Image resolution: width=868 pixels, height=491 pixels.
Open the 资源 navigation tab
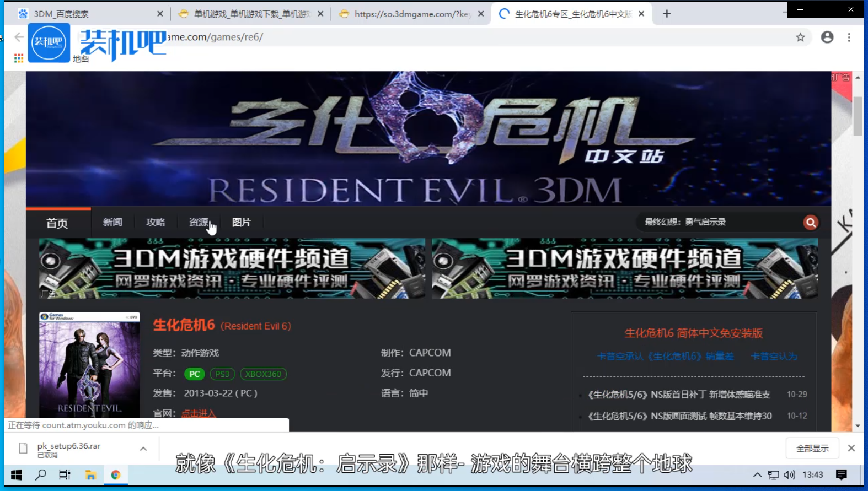click(198, 222)
